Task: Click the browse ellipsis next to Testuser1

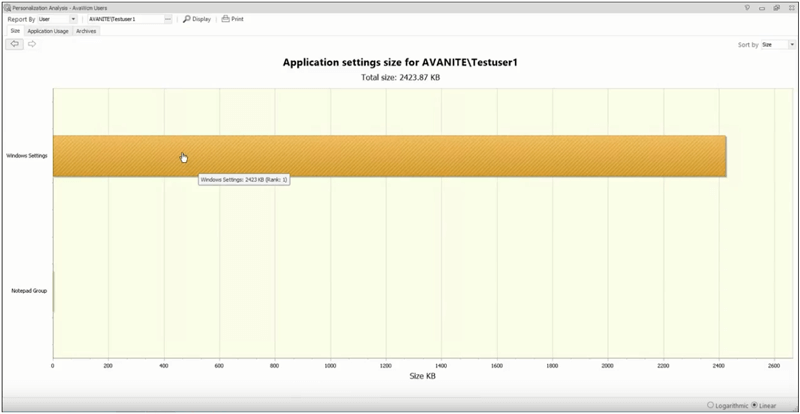Action: point(168,19)
